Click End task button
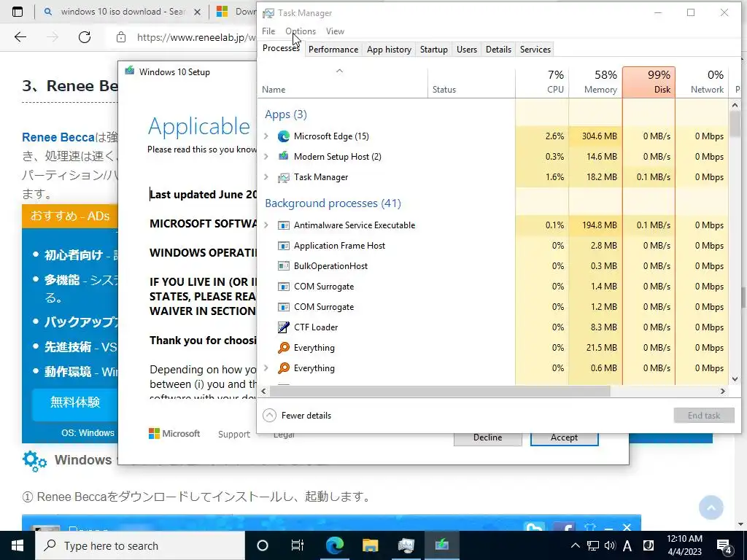The image size is (747, 560). pyautogui.click(x=704, y=415)
